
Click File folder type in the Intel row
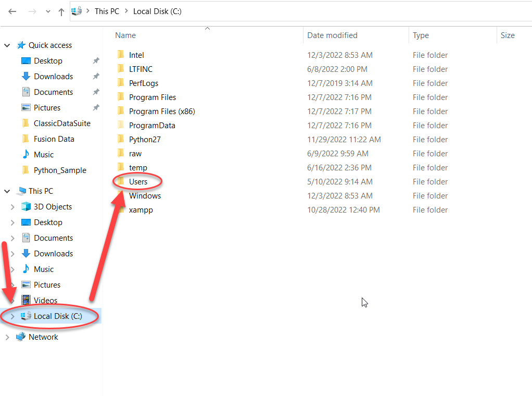pos(430,55)
